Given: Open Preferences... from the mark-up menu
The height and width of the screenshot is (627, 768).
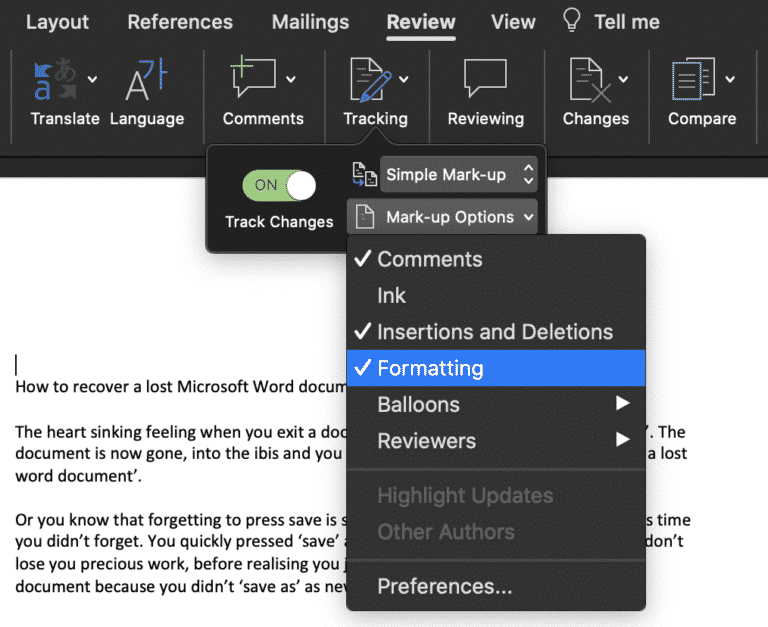Looking at the screenshot, I should [444, 587].
